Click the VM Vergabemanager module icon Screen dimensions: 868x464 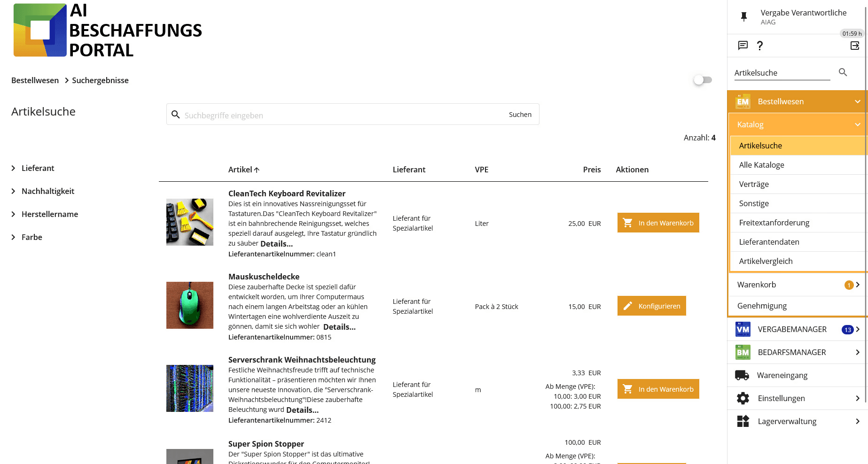pyautogui.click(x=743, y=329)
